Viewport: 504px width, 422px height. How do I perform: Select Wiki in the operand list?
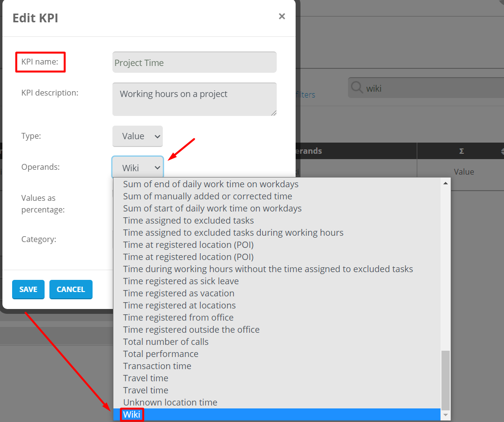coord(131,415)
